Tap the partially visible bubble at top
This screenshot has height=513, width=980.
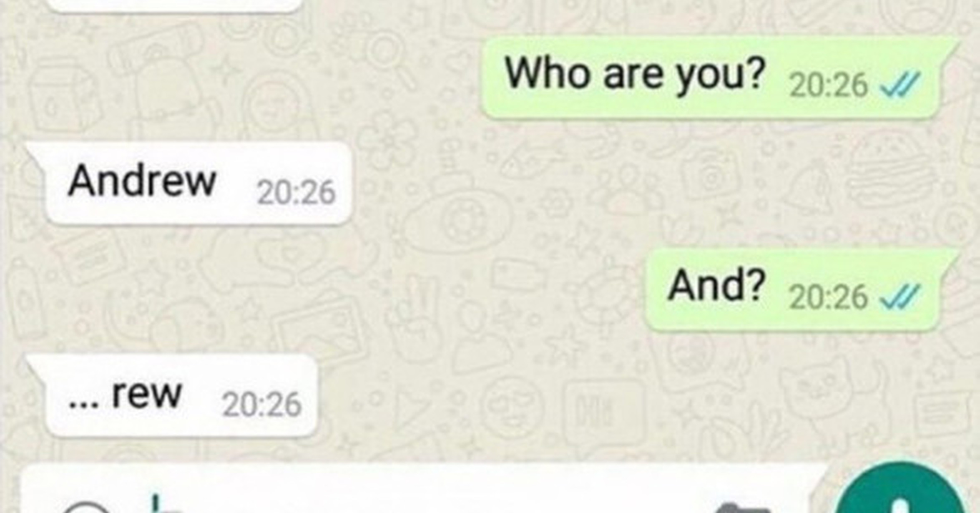[x=175, y=5]
